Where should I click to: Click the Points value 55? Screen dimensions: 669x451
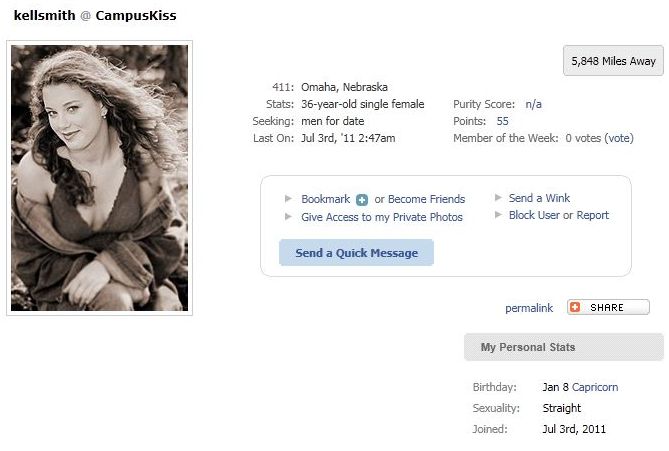(502, 121)
